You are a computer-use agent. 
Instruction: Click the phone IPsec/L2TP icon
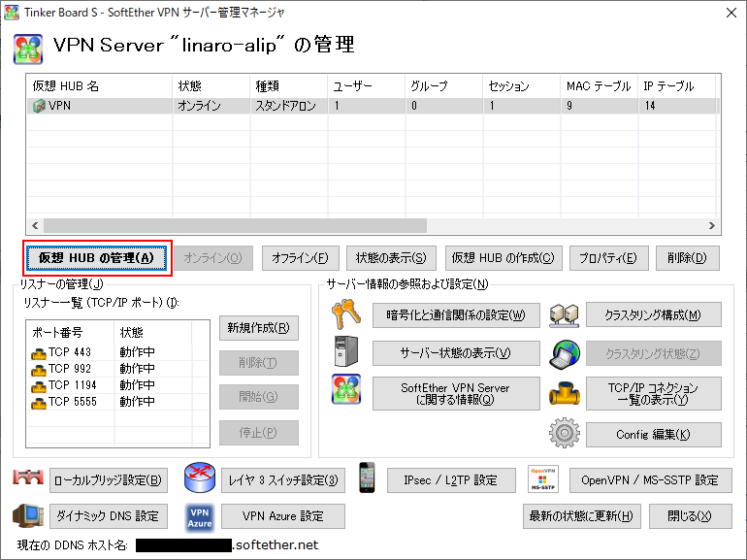pyautogui.click(x=367, y=478)
